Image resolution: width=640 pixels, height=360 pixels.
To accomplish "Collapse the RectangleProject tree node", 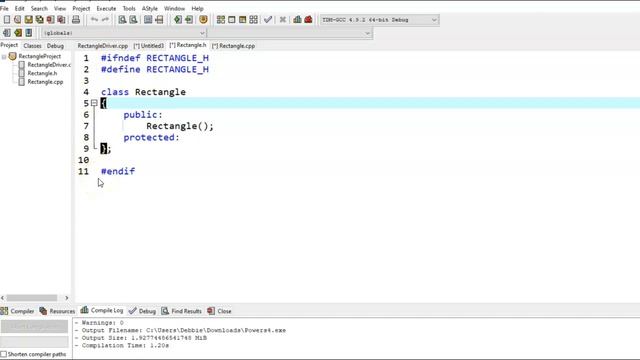I will pyautogui.click(x=4, y=57).
